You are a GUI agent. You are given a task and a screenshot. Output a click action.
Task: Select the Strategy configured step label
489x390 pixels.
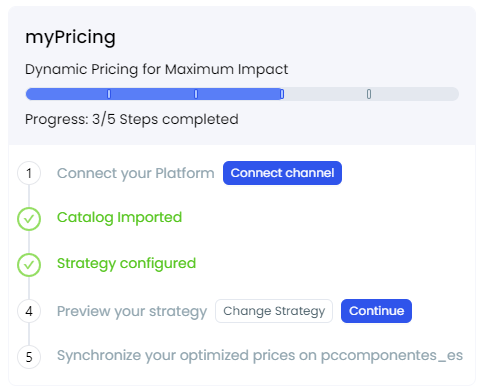click(x=126, y=264)
